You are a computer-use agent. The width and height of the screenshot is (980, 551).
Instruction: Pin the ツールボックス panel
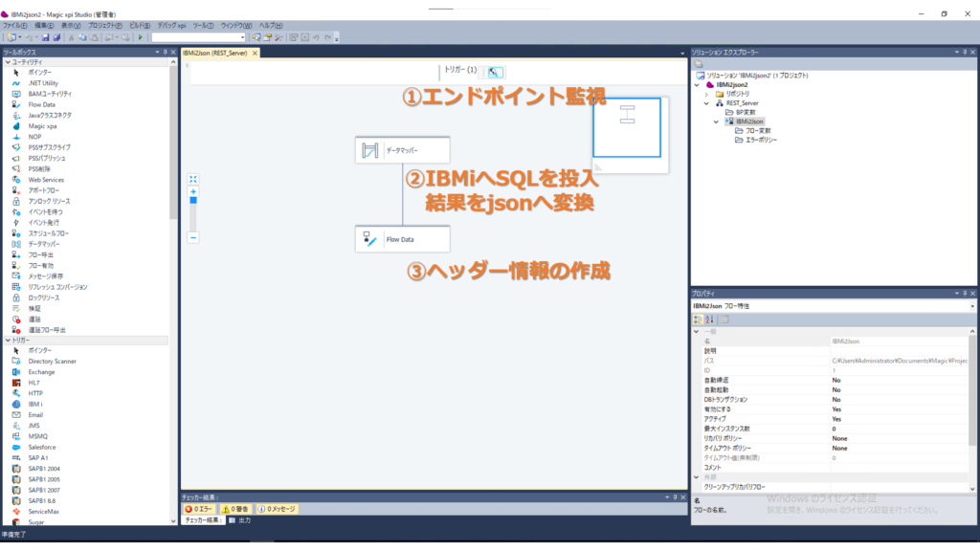(x=165, y=53)
